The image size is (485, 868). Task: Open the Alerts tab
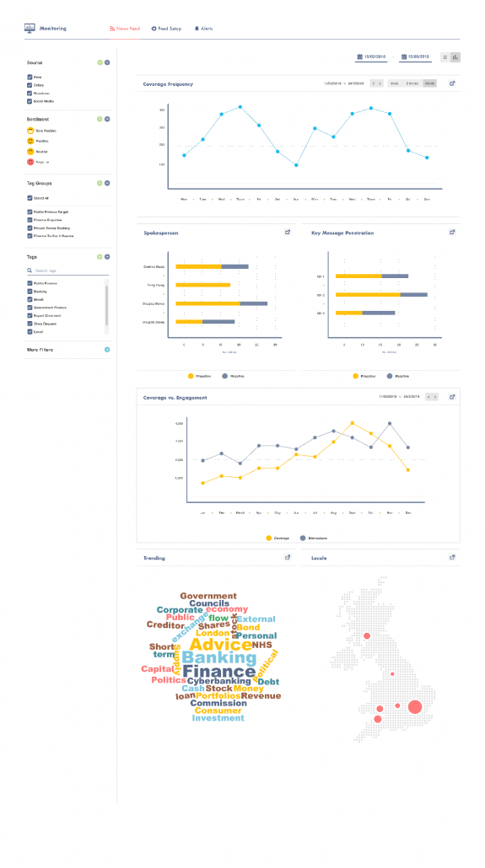[203, 29]
